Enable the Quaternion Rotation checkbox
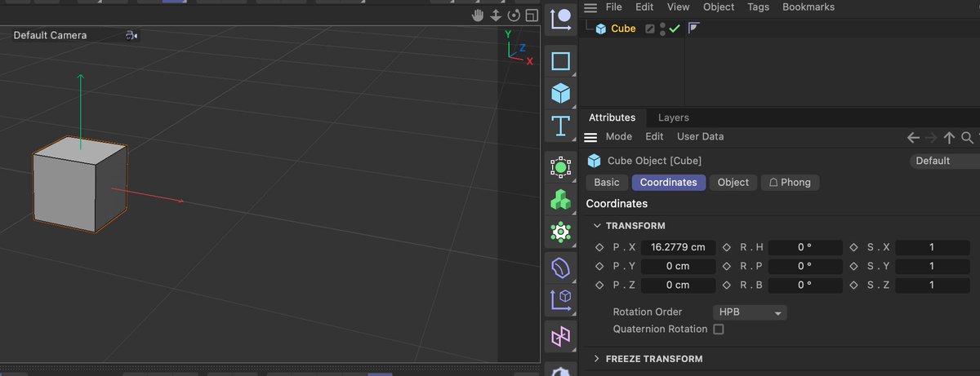 [x=719, y=330]
